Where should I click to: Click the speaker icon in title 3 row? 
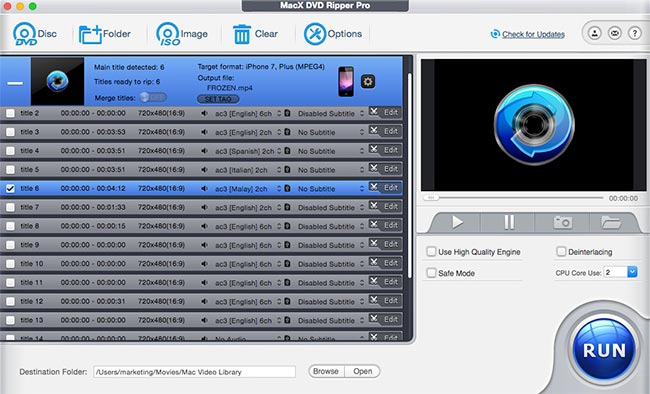[x=204, y=132]
